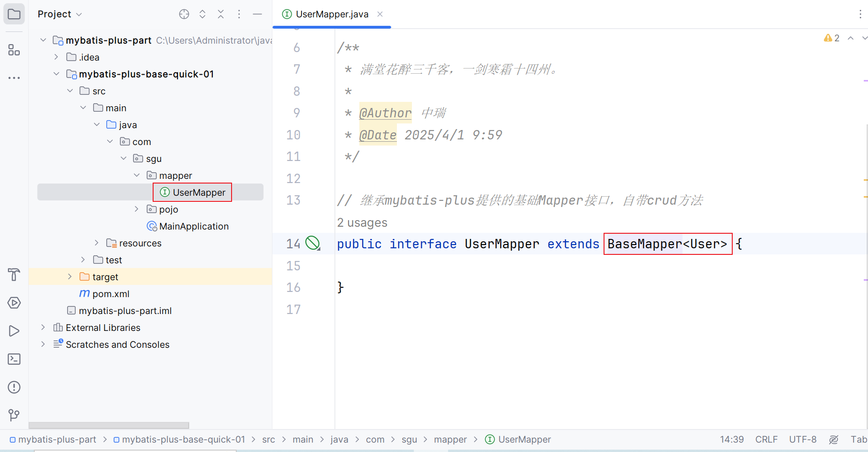
Task: Open the Build hammer tool window
Action: (14, 275)
